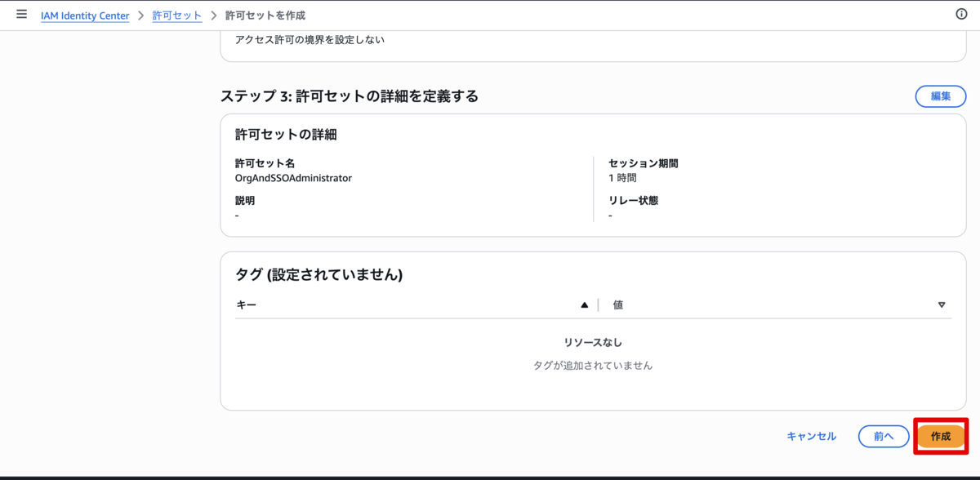Click the 値 column sort arrow
980x480 pixels.
pyautogui.click(x=942, y=304)
